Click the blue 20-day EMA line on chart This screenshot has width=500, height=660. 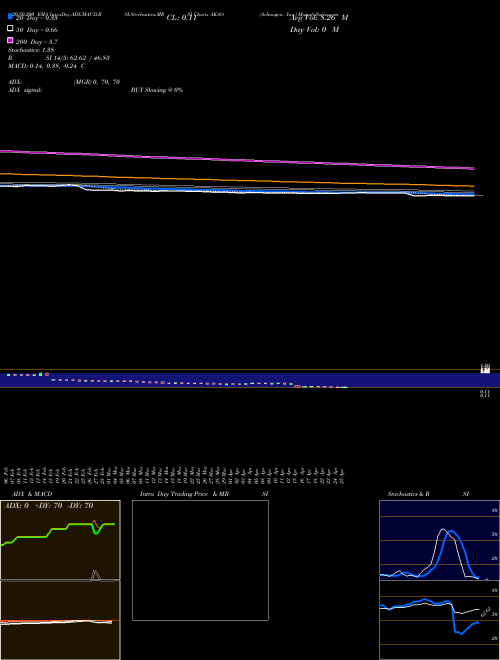237,190
